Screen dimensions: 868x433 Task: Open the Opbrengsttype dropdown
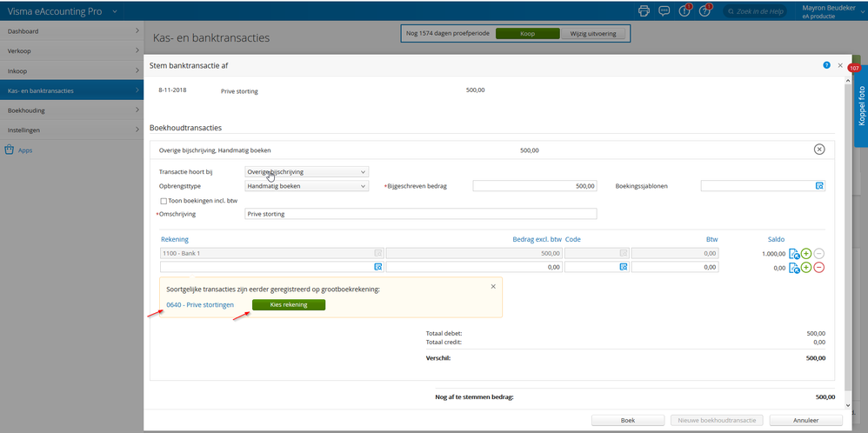coord(307,186)
